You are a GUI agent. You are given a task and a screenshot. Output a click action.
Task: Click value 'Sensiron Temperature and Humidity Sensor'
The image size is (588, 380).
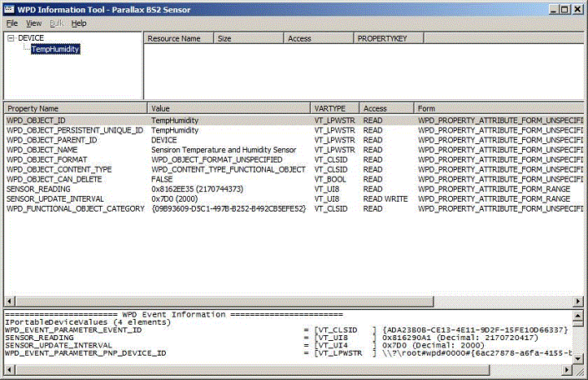coord(224,150)
